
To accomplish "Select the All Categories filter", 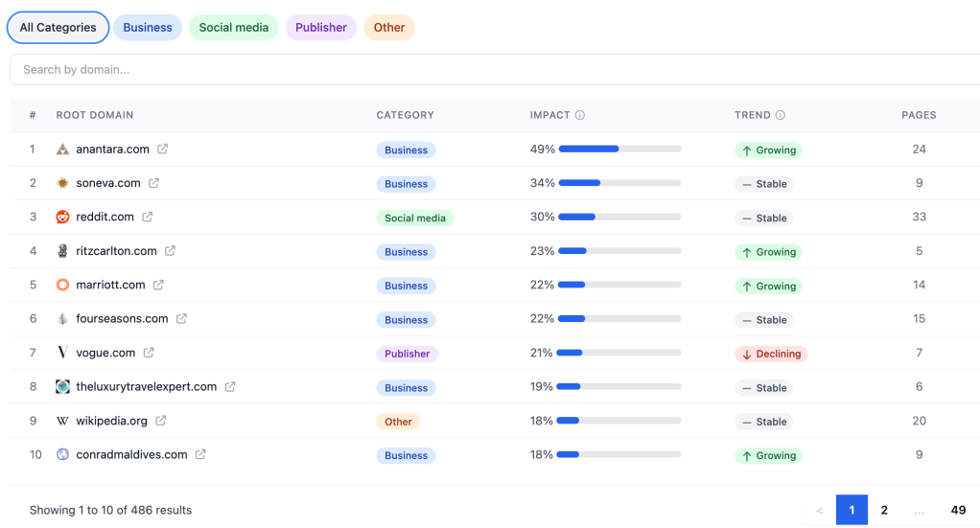I will pyautogui.click(x=58, y=28).
